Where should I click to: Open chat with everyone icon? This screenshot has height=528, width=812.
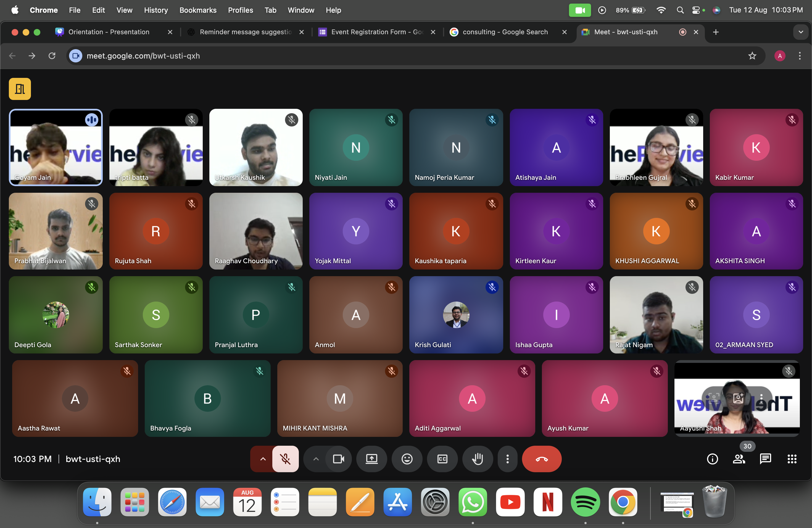765,459
